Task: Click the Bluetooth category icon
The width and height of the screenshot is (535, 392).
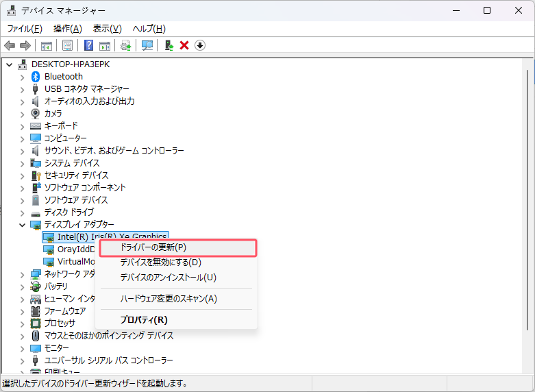Action: (36, 77)
